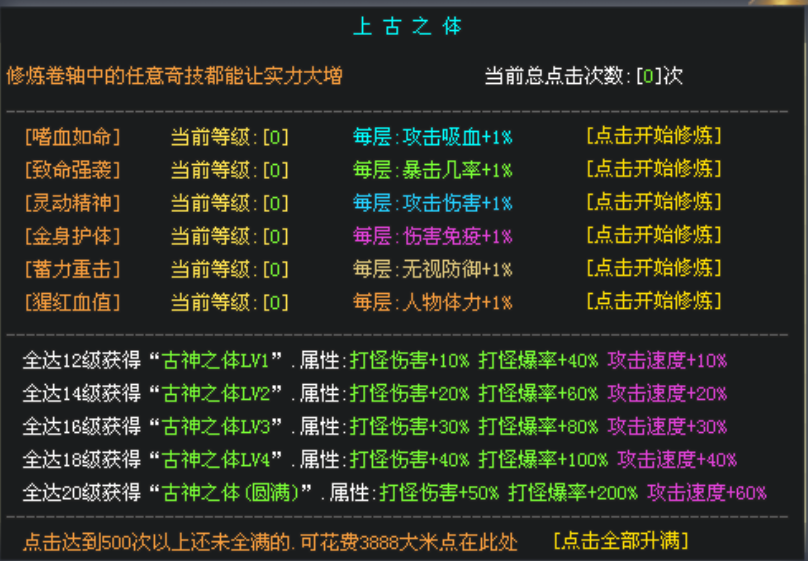The width and height of the screenshot is (808, 561).
Task: Start training for 致命强袭 row
Action: (x=654, y=169)
